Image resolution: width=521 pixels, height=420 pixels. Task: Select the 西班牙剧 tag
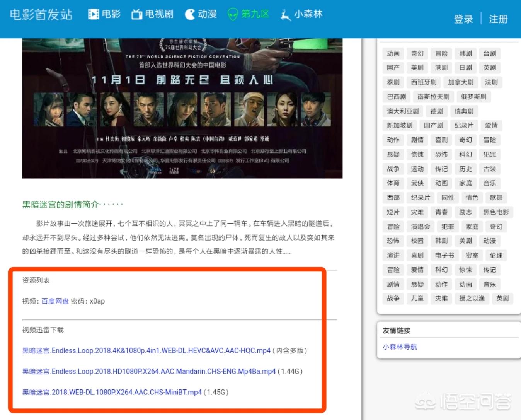click(424, 82)
